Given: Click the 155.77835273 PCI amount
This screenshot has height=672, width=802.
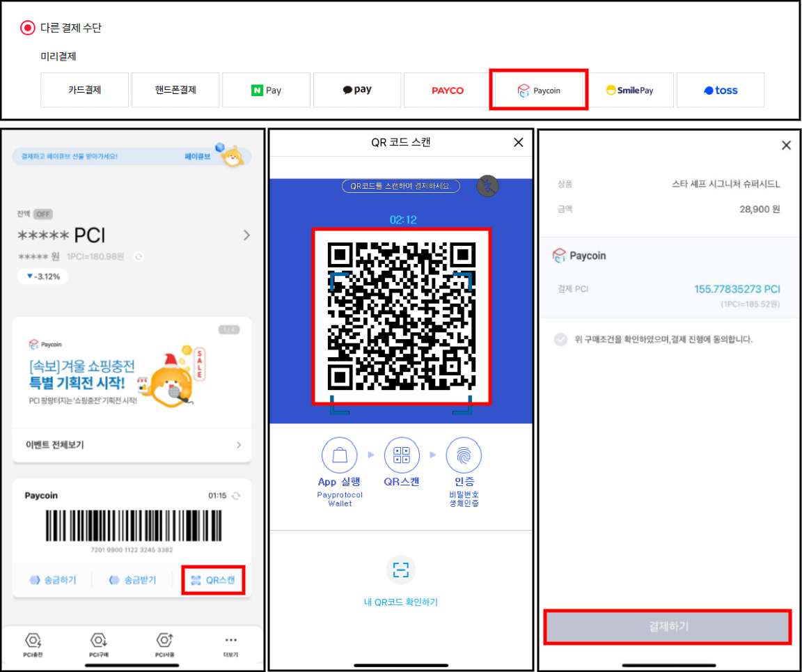Looking at the screenshot, I should pyautogui.click(x=737, y=289).
